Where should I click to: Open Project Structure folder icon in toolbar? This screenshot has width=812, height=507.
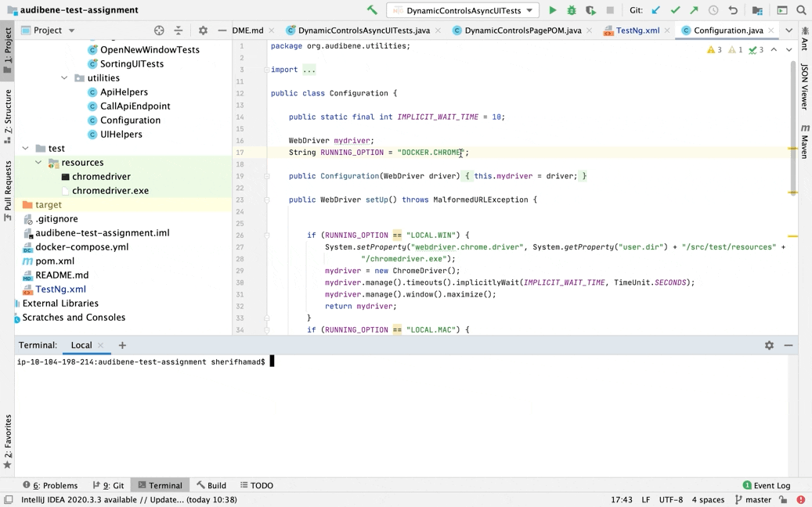tap(757, 10)
